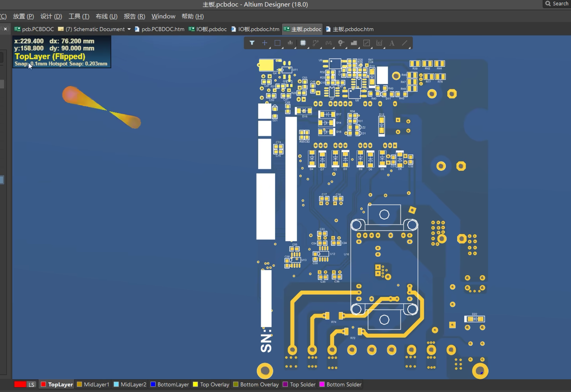Screen dimensions: 571x392
Task: Click the Search box in title bar
Action: pyautogui.click(x=557, y=4)
